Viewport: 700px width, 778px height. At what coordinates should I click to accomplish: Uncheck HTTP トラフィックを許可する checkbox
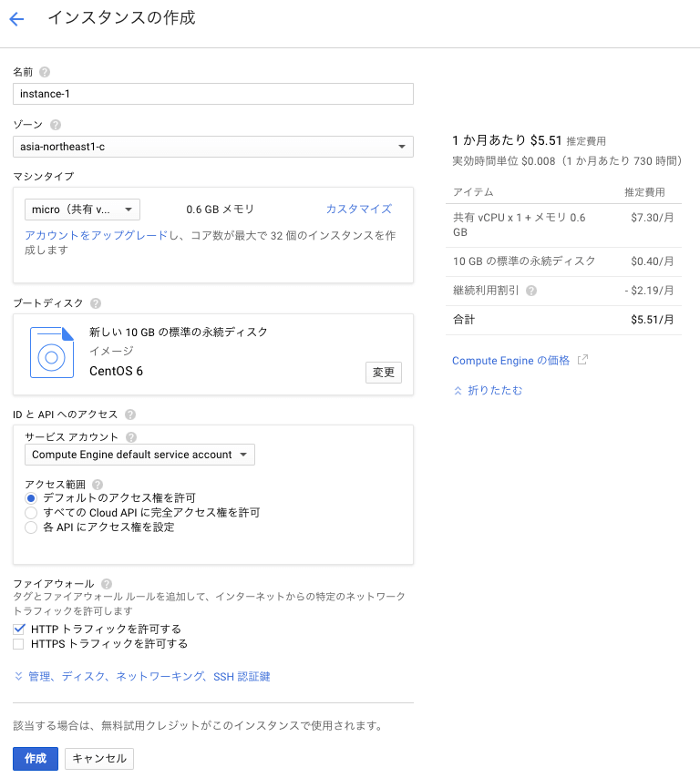19,630
